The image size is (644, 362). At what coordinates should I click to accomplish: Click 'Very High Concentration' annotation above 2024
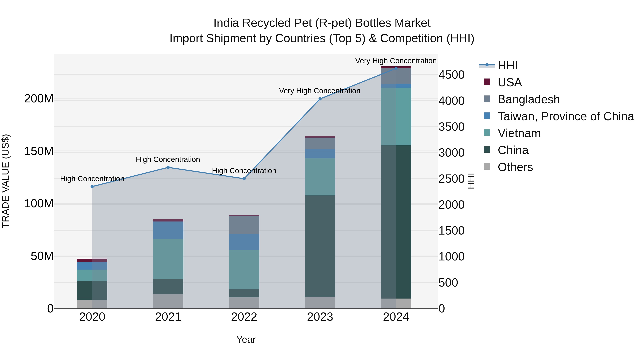(x=396, y=61)
